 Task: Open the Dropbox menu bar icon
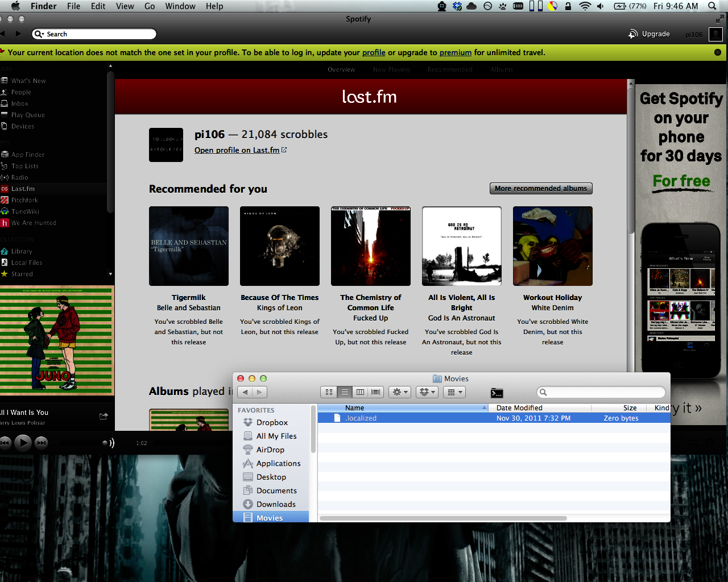pyautogui.click(x=457, y=6)
